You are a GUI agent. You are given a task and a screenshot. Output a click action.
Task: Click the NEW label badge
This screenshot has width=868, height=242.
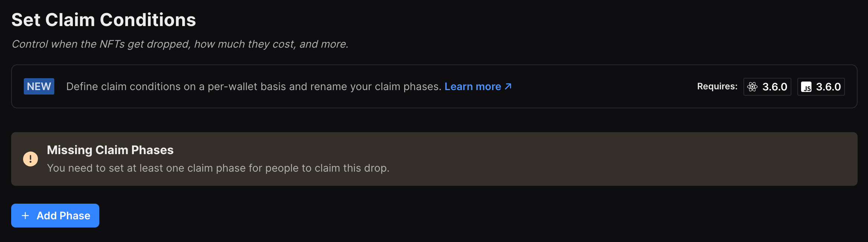click(x=39, y=86)
